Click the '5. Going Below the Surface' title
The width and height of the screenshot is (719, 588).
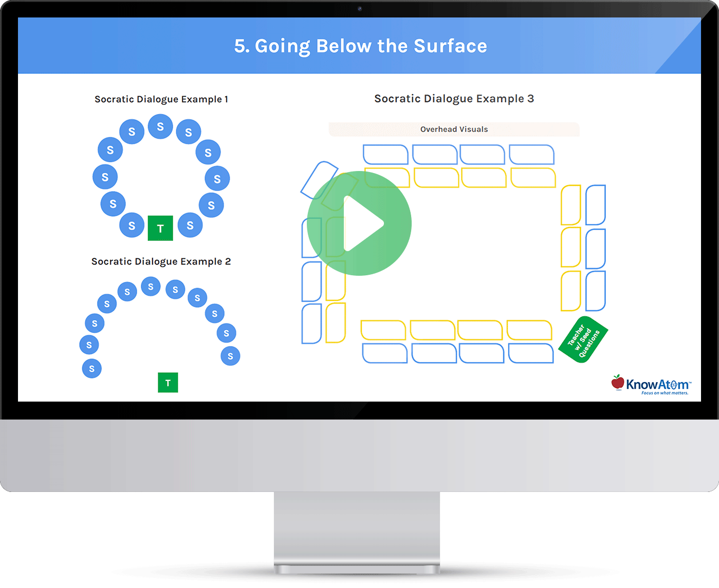[x=361, y=46]
